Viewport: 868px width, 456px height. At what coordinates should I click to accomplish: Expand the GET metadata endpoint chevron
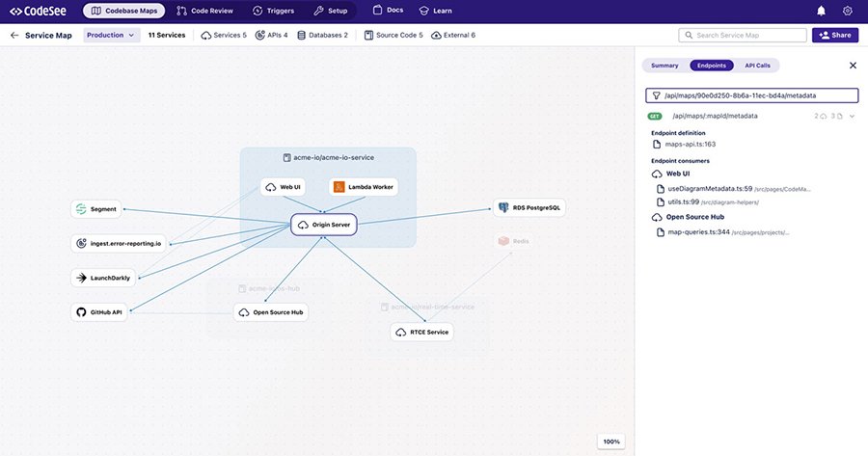tap(852, 116)
